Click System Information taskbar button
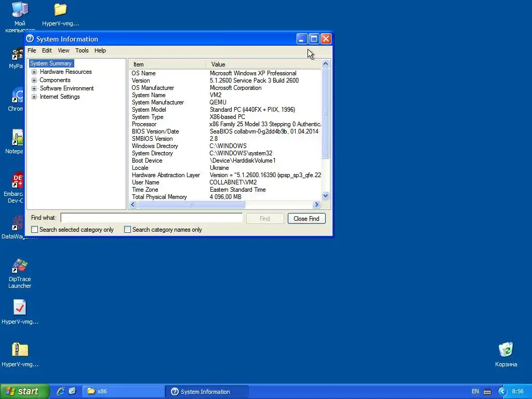 [x=207, y=392]
